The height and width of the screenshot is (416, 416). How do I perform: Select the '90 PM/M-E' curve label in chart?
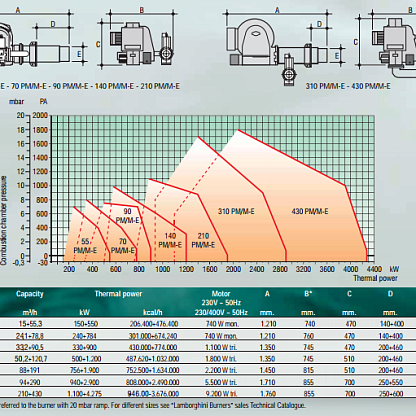pyautogui.click(x=127, y=216)
